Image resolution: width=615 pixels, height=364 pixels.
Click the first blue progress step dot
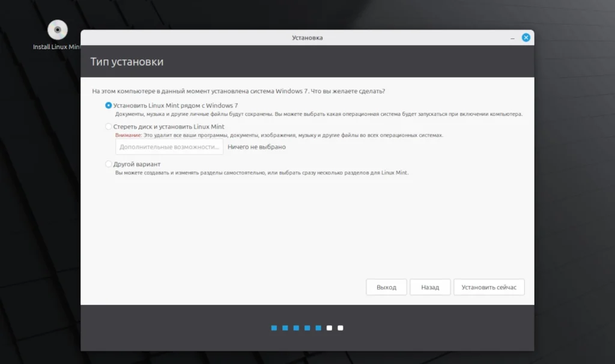pos(274,328)
